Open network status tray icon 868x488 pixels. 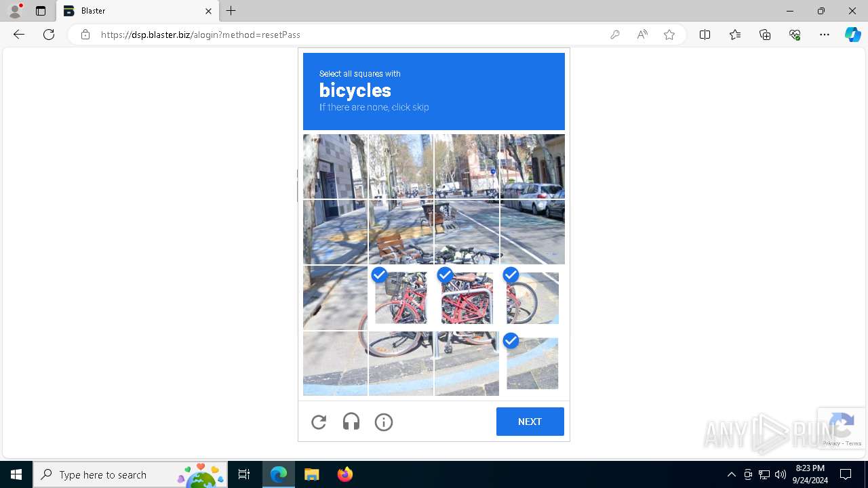764,474
